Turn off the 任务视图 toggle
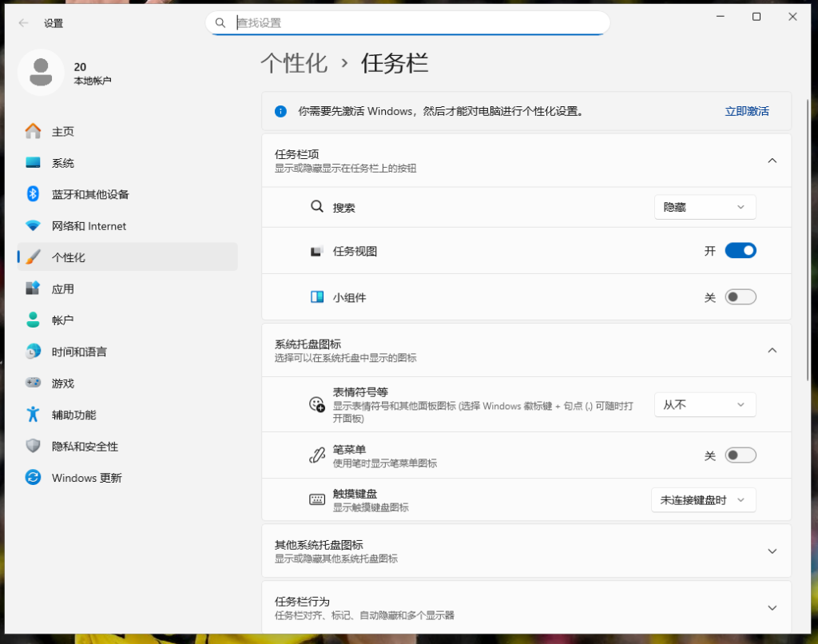 pyautogui.click(x=741, y=251)
